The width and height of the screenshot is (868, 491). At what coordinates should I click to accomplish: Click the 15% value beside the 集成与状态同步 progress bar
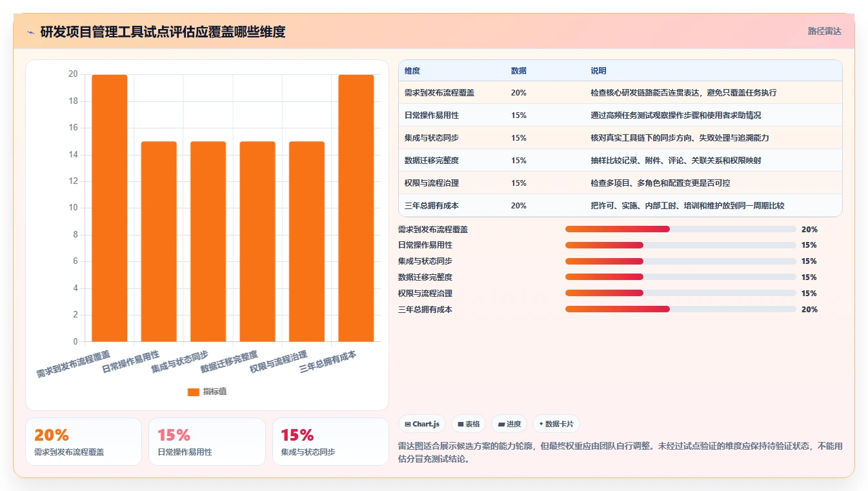(809, 261)
